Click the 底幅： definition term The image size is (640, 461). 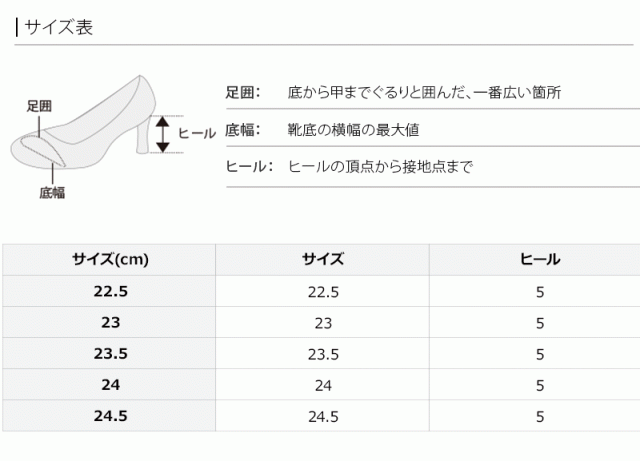[243, 130]
